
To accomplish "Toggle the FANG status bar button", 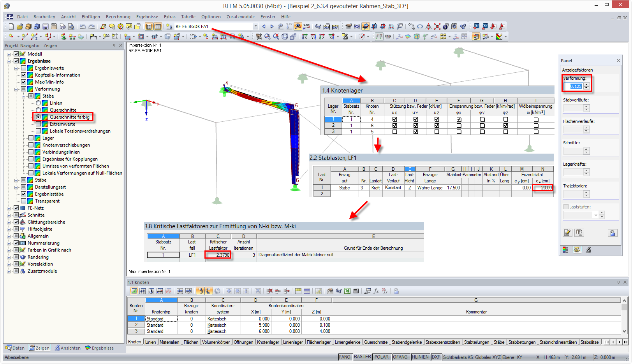I will 345,357.
